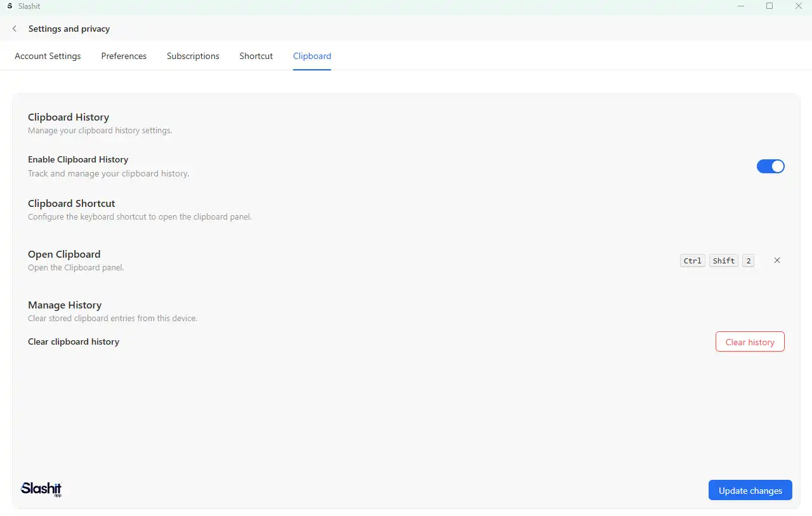This screenshot has width=812, height=516.
Task: Click the Clear history button
Action: click(750, 341)
